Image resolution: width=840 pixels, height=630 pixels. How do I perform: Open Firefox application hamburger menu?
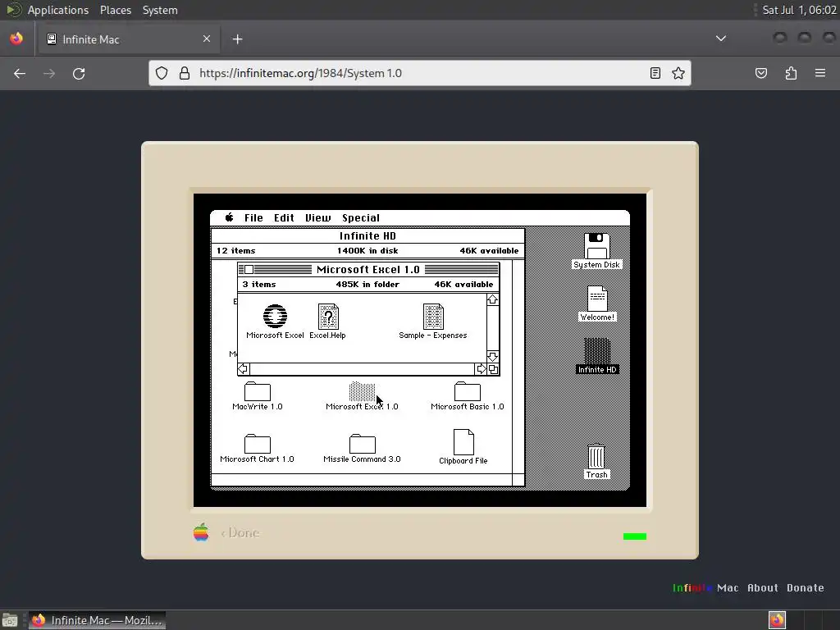click(820, 73)
